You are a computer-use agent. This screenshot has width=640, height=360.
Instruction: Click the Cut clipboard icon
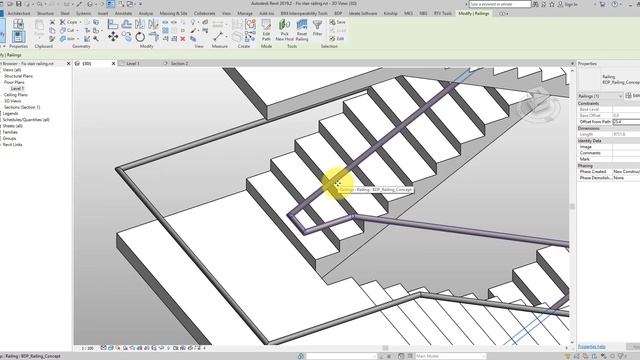point(52,22)
